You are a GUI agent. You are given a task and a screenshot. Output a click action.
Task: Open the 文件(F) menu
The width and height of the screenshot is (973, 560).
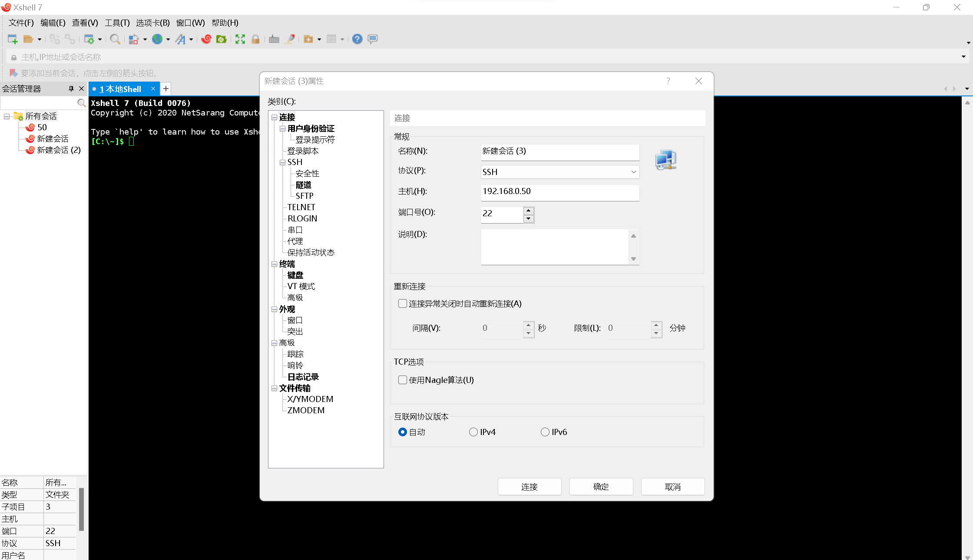pos(21,23)
